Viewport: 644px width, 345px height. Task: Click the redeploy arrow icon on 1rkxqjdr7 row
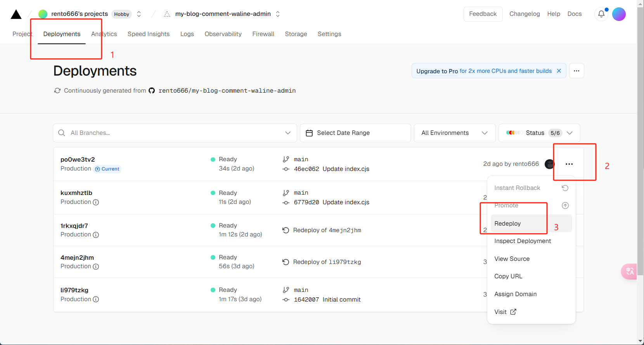pyautogui.click(x=286, y=230)
